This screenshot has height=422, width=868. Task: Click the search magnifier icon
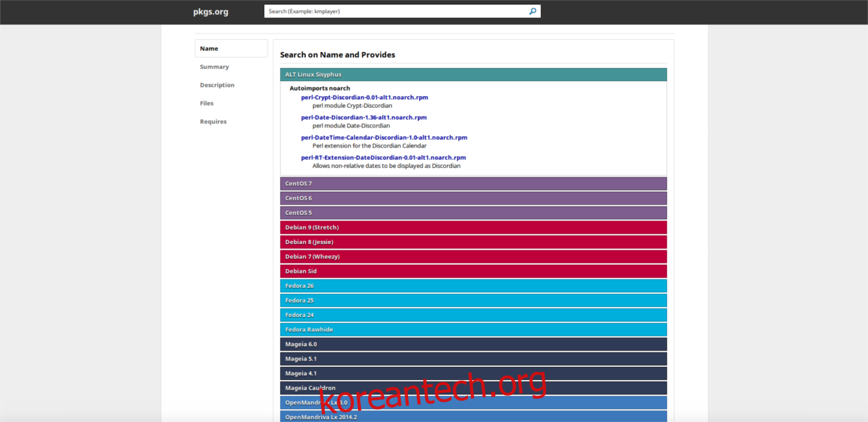tap(532, 12)
